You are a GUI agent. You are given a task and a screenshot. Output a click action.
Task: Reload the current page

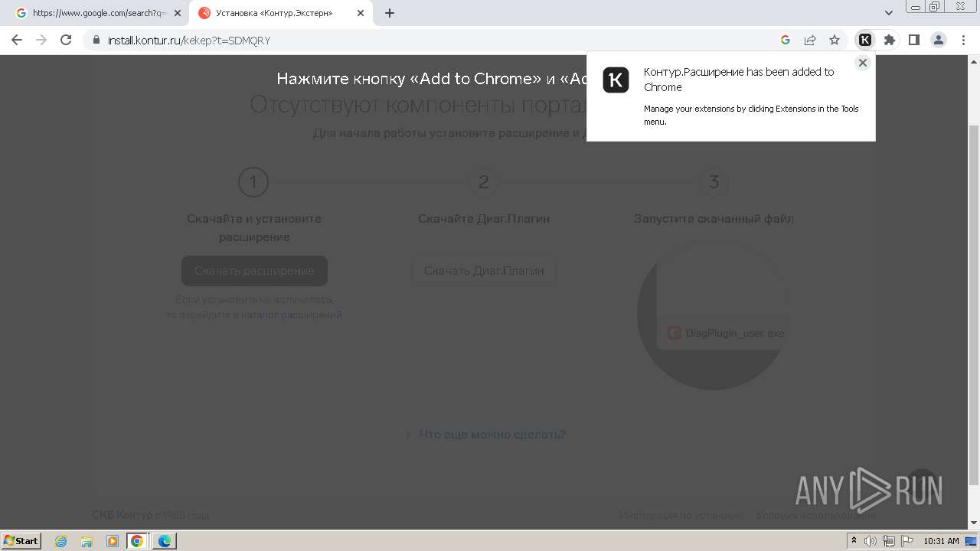(66, 40)
